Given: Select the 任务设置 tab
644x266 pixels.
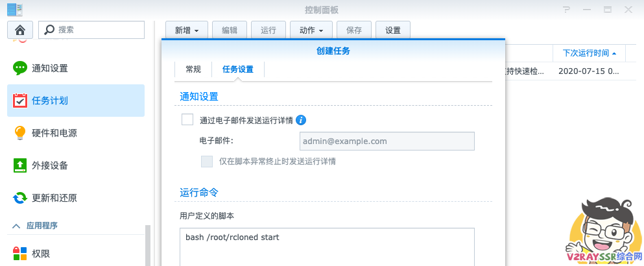Looking at the screenshot, I should click(238, 69).
